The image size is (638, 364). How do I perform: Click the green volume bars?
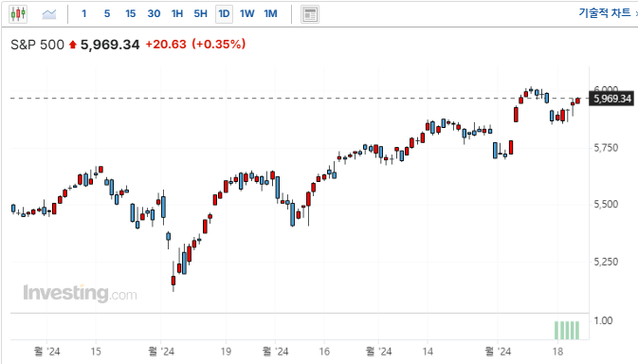(x=567, y=330)
